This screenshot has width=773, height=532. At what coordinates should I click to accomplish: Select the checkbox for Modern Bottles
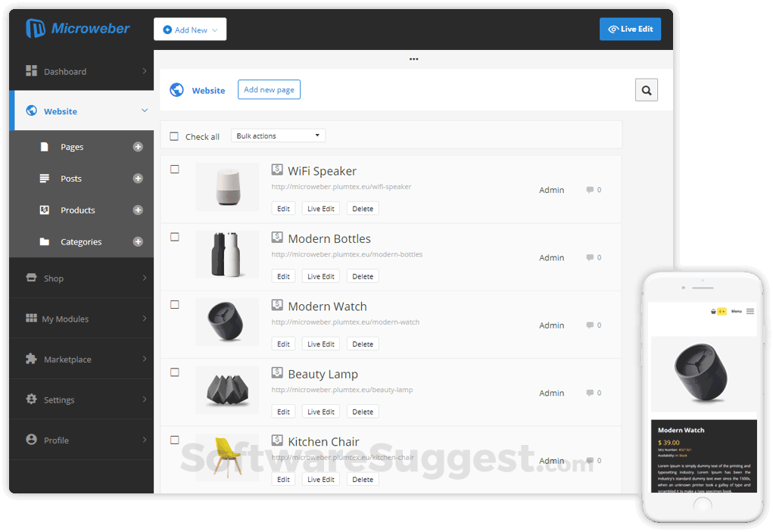174,237
